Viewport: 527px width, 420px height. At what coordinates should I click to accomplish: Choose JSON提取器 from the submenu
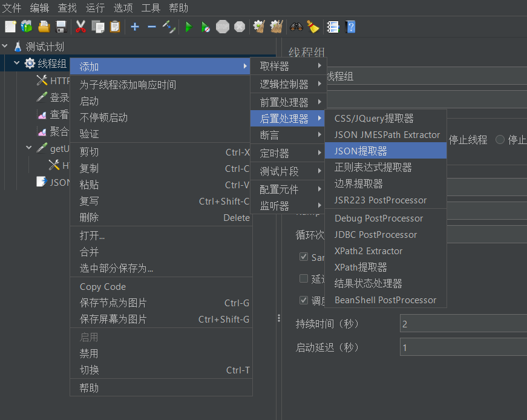tap(385, 151)
